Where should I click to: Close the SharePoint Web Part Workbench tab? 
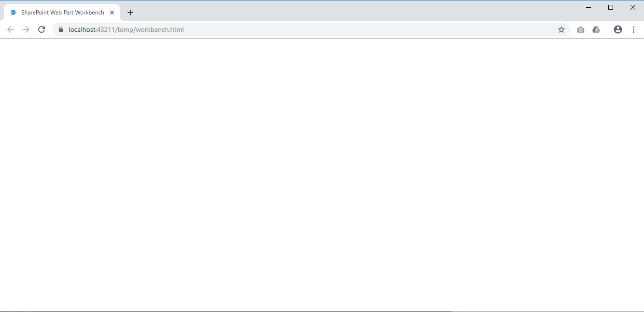pyautogui.click(x=112, y=13)
